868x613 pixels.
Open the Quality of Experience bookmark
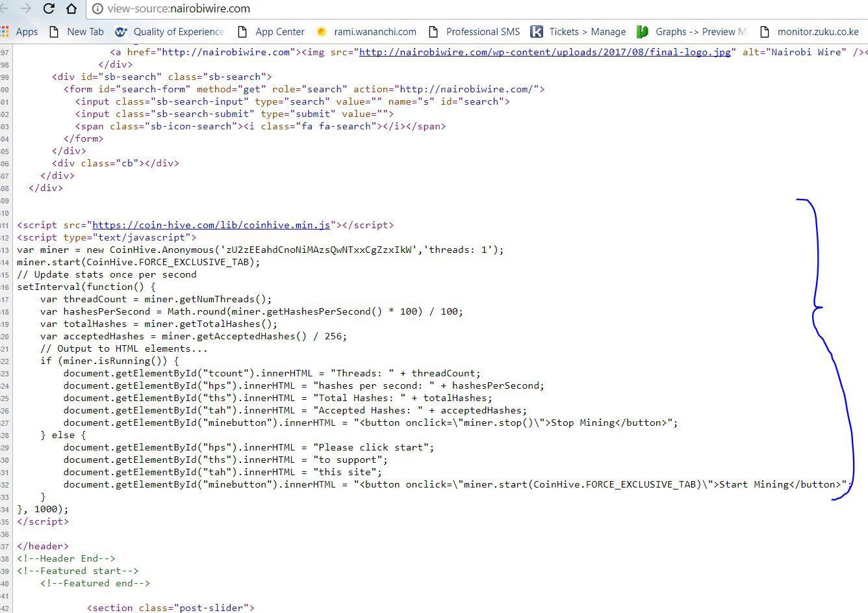[x=170, y=31]
